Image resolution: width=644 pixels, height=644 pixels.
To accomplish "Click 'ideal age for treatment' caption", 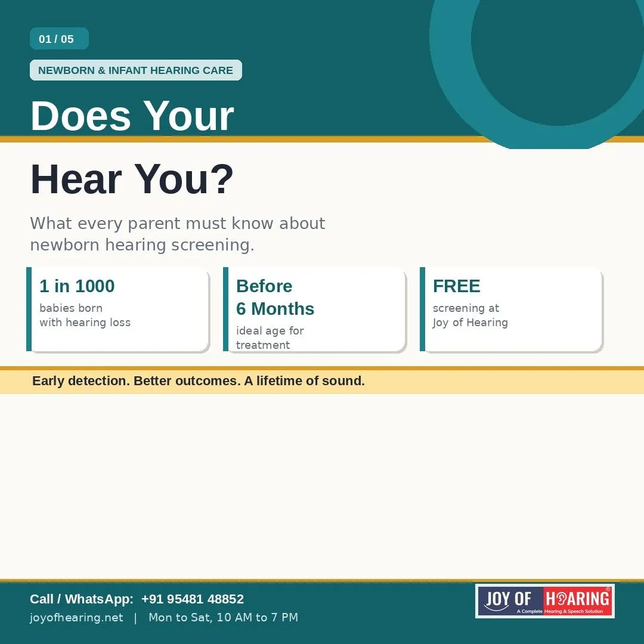I will pyautogui.click(x=270, y=338).
